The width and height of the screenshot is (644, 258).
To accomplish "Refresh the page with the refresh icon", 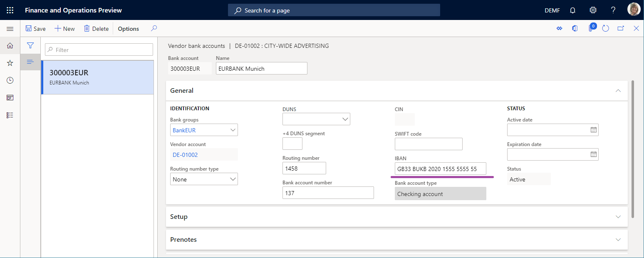I will pos(605,28).
